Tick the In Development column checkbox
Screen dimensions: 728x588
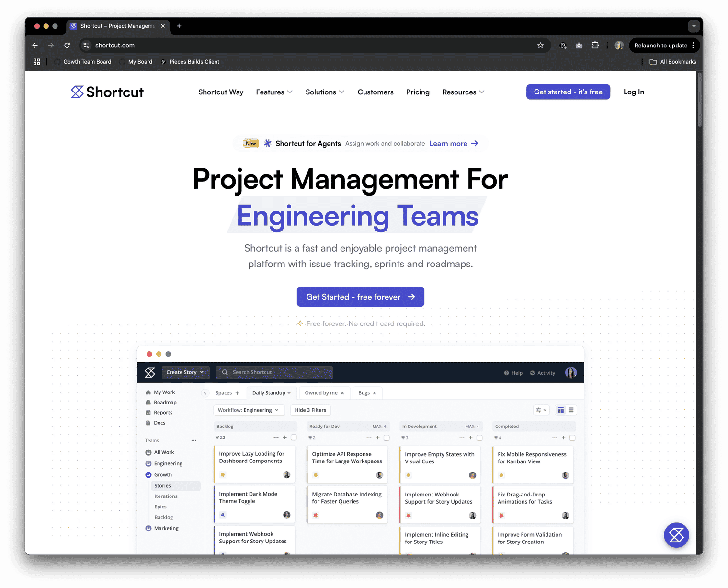tap(479, 438)
